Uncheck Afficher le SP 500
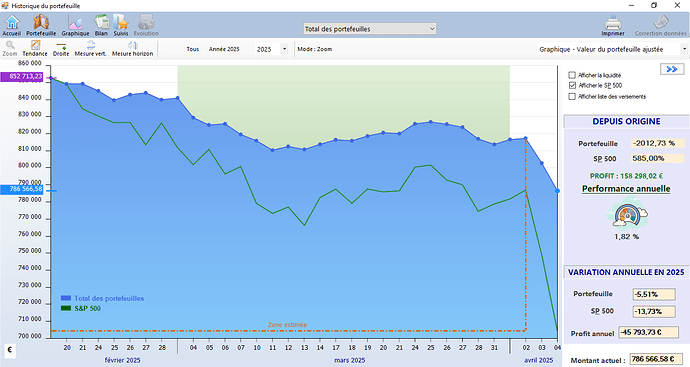 coord(572,85)
